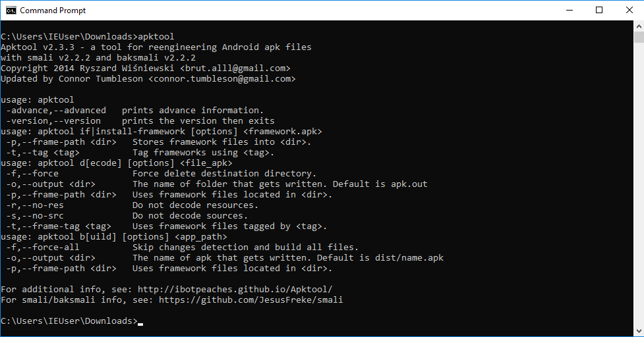Image resolution: width=644 pixels, height=337 pixels.
Task: Close the Command Prompt window
Action: 629,11
